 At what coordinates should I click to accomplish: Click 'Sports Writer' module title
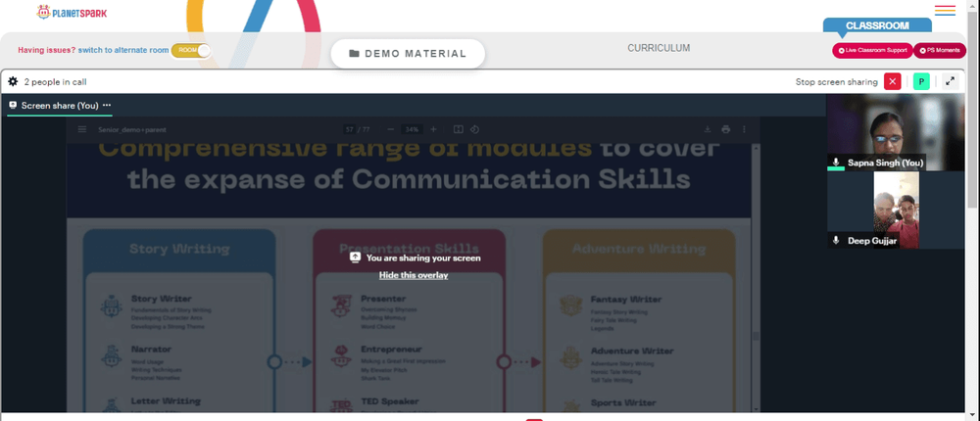click(623, 402)
